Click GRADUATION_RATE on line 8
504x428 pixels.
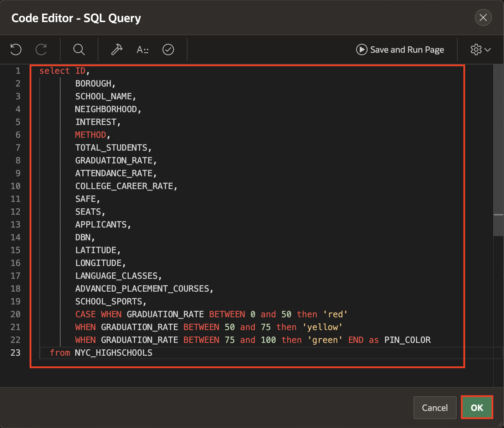click(114, 161)
